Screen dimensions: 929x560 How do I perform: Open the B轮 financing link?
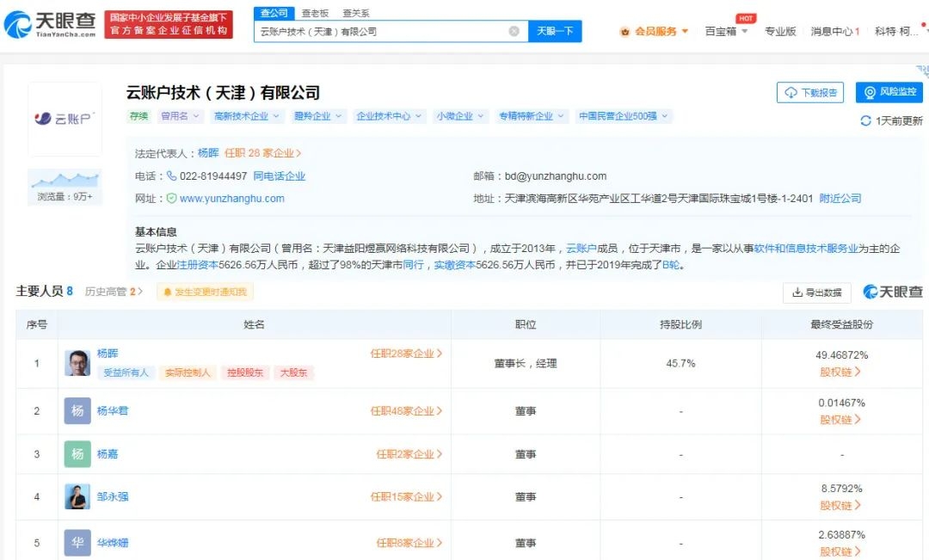click(x=671, y=265)
